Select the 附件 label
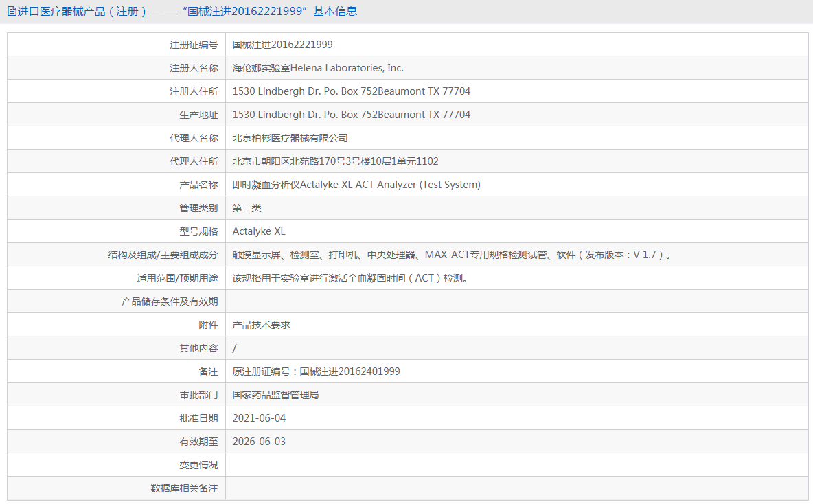813x504 pixels. pos(209,325)
